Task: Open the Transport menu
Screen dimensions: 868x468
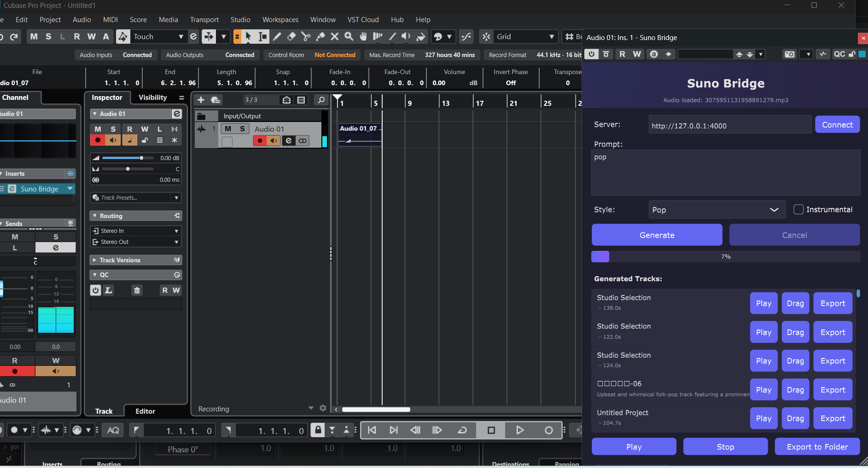Action: [x=204, y=20]
